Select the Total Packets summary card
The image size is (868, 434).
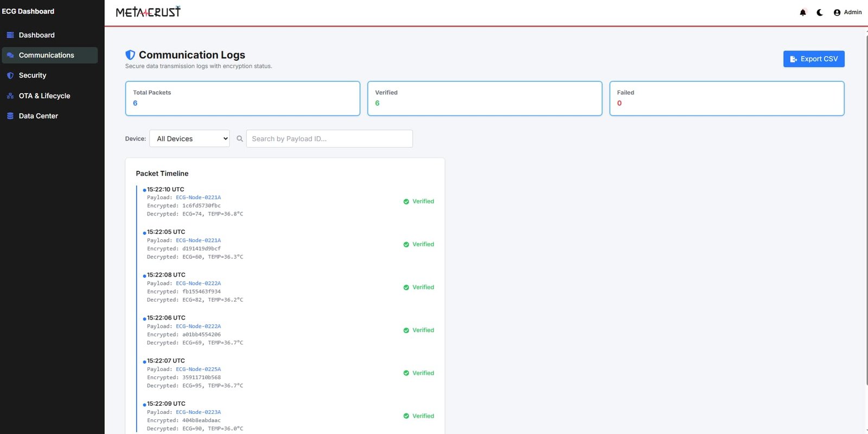pyautogui.click(x=242, y=98)
